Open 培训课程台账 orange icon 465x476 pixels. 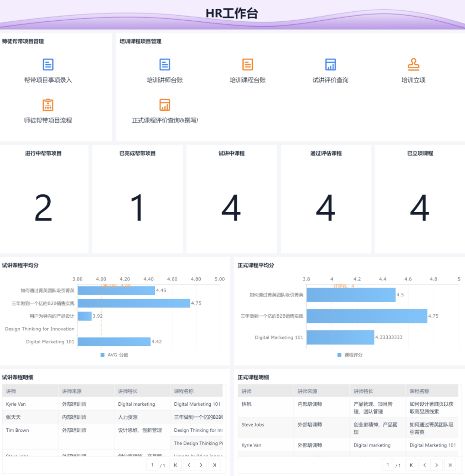pyautogui.click(x=248, y=65)
